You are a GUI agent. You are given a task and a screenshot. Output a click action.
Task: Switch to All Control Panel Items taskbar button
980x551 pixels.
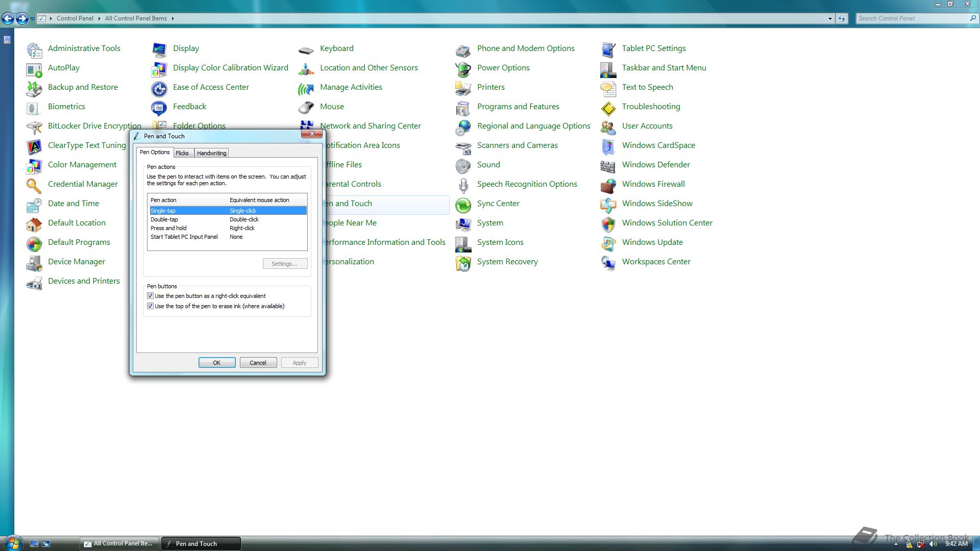click(x=119, y=544)
